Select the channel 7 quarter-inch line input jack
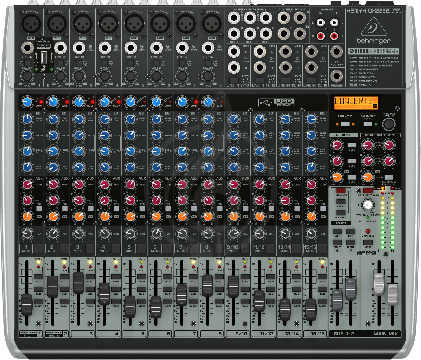 [182, 48]
